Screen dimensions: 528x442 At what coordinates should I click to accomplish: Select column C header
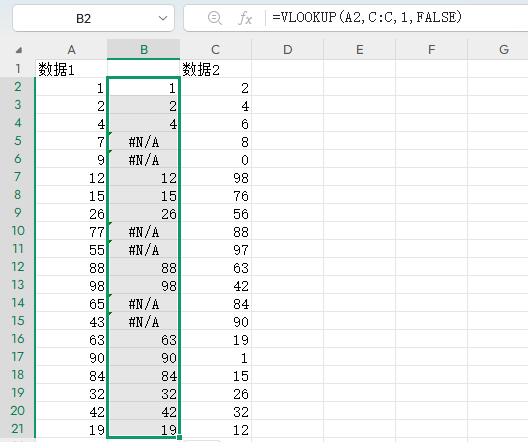[216, 50]
